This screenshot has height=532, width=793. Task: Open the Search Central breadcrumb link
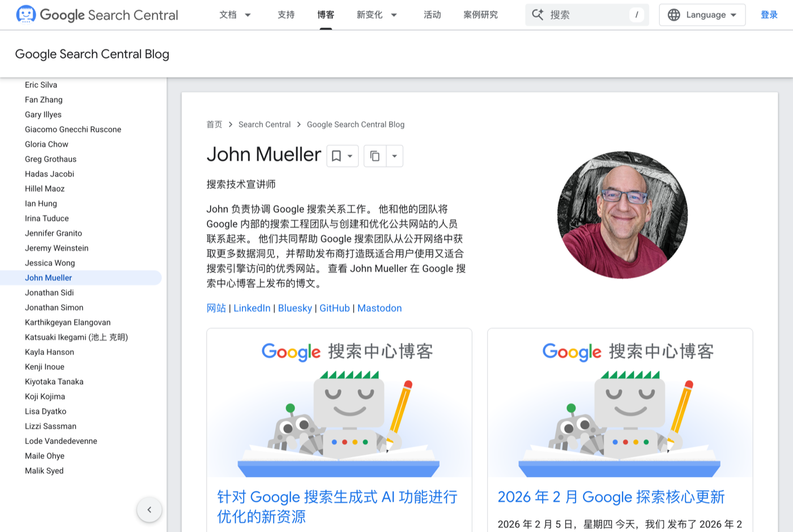265,125
